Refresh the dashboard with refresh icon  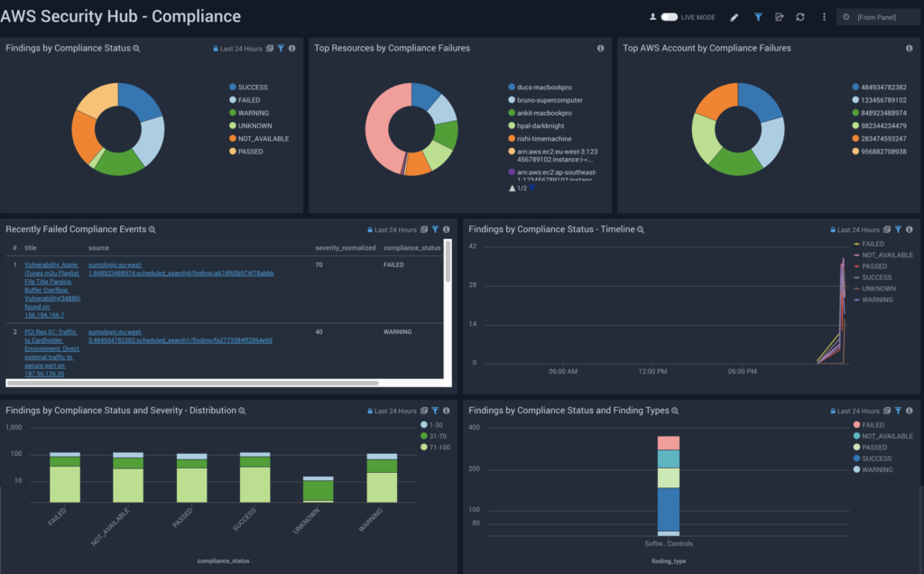click(800, 17)
